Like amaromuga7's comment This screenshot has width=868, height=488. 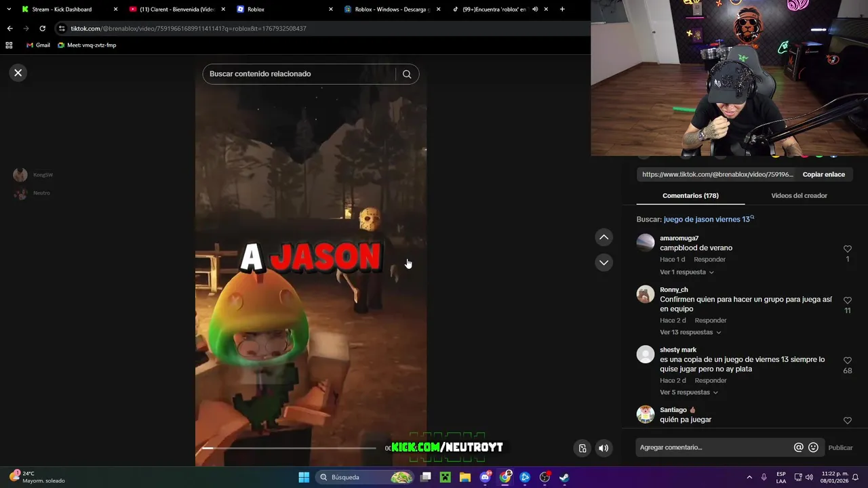[x=847, y=249]
